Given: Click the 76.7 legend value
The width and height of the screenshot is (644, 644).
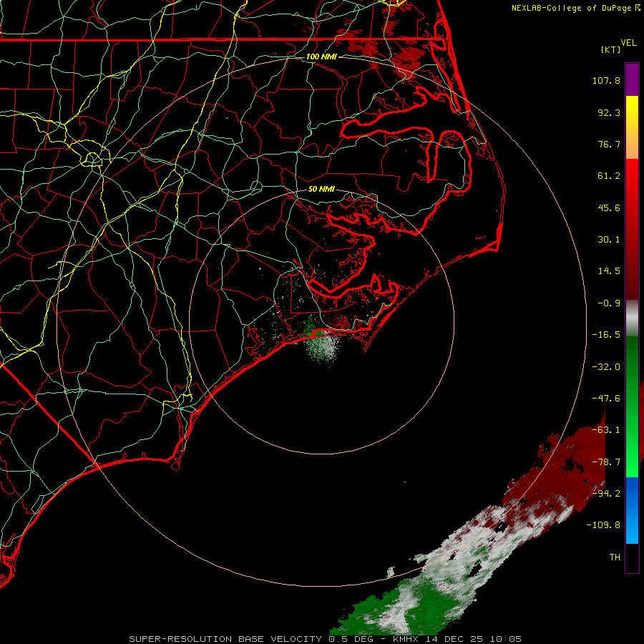Looking at the screenshot, I should 609,144.
